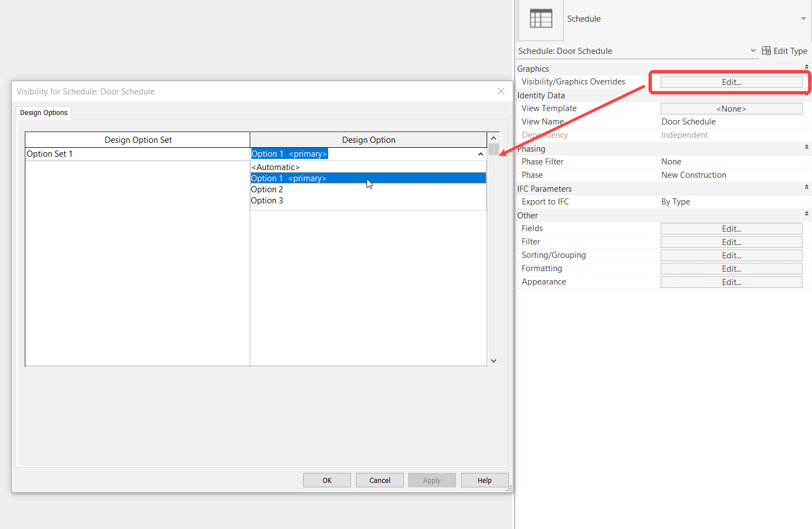Open the Schedule type selector dropdown
Screen dimensions: 812x529
803,18
